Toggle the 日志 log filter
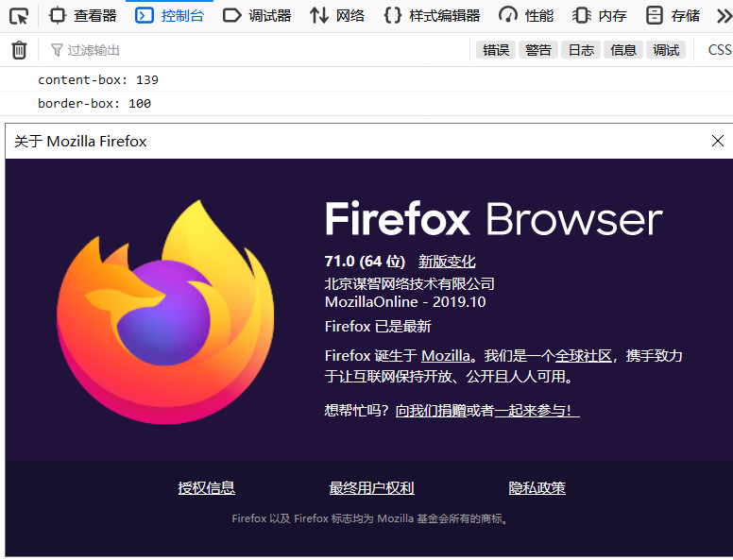Screen dimensions: 733x560 pos(581,50)
